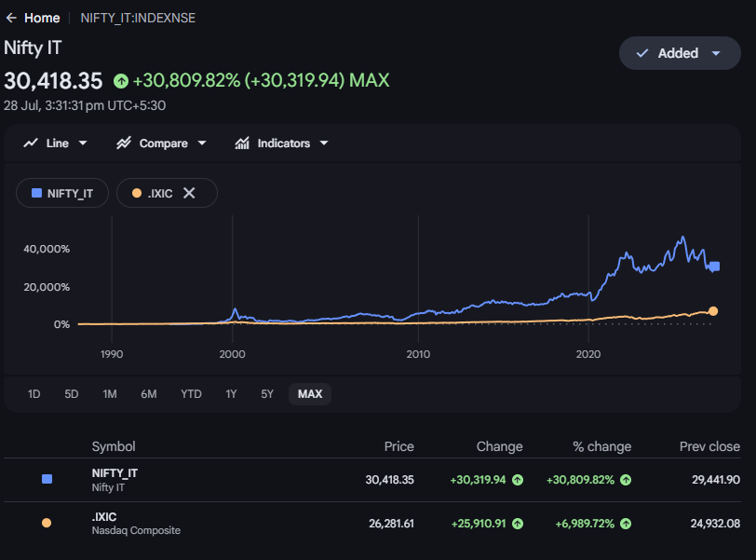Click the 28 Jul timestamp text
756x560 pixels.
tap(85, 105)
